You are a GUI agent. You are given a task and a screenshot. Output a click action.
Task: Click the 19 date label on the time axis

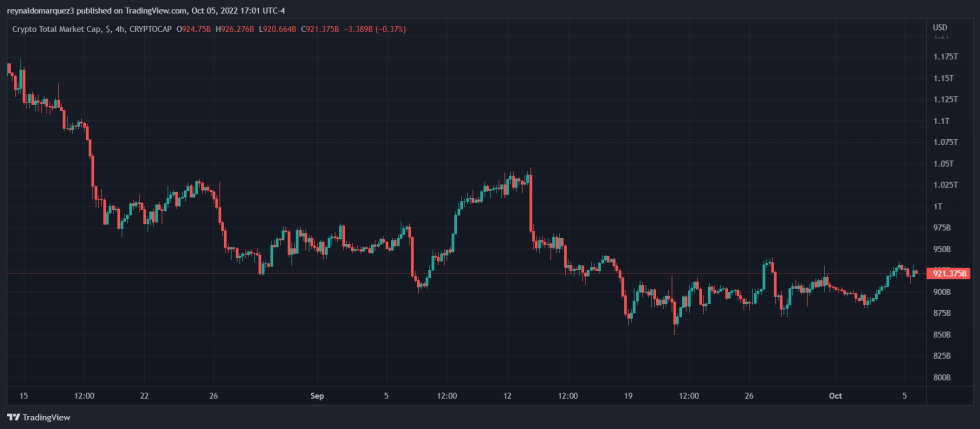coord(628,396)
